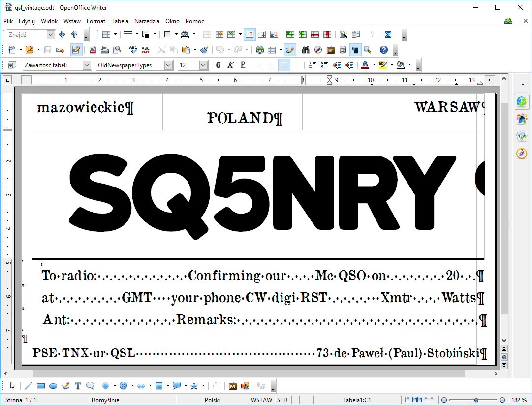The height and width of the screenshot is (405, 532).
Task: Run the Spelling and Grammar check
Action: point(133,50)
